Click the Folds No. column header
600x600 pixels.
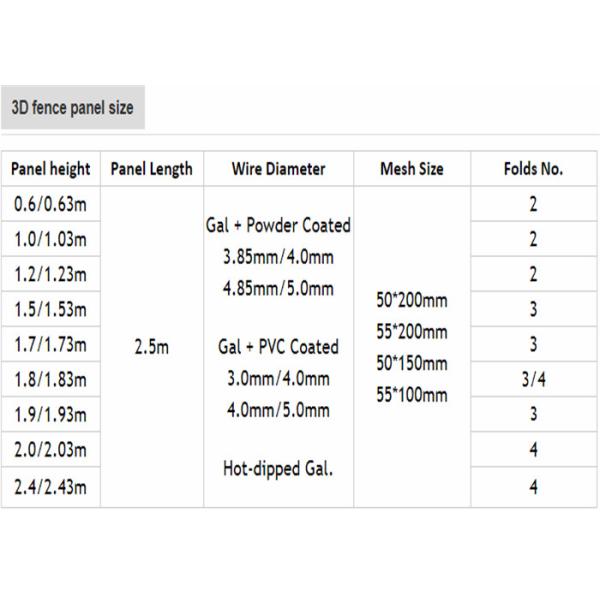(x=534, y=169)
